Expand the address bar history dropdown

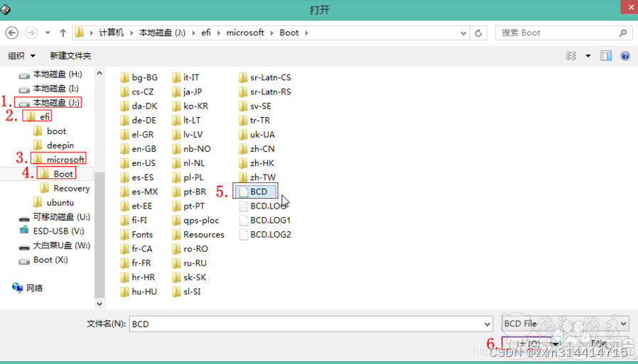pos(464,33)
